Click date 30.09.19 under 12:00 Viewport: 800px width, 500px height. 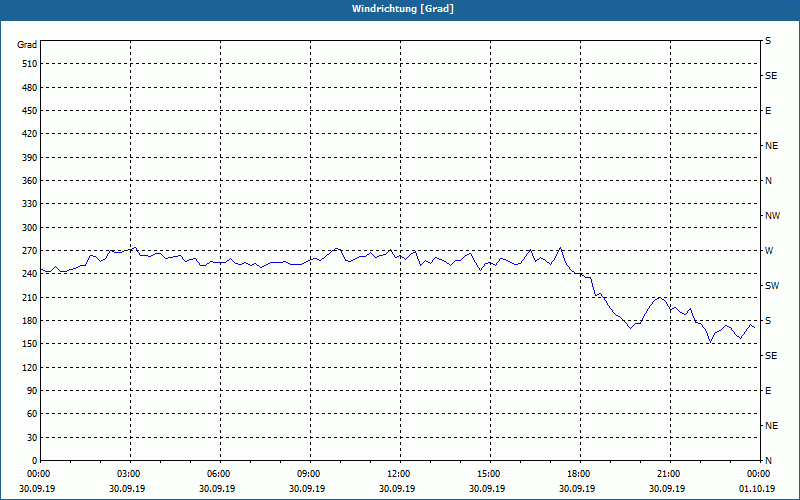click(396, 489)
